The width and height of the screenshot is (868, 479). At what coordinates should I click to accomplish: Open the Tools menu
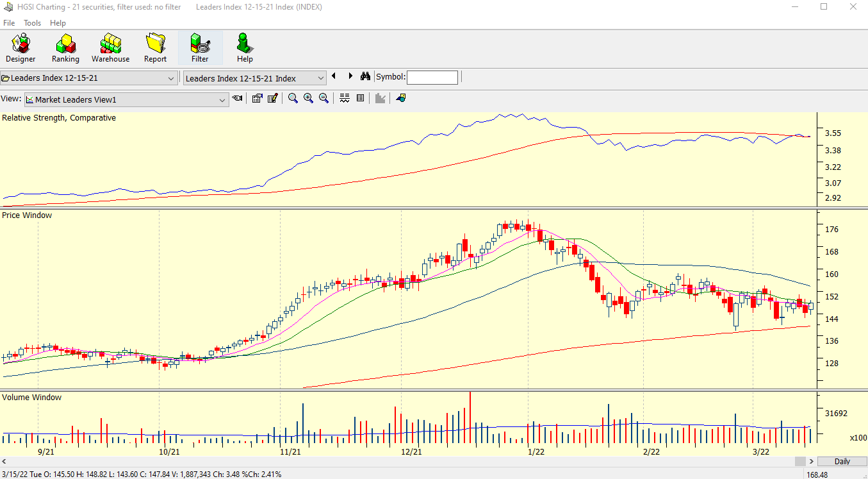tap(32, 23)
